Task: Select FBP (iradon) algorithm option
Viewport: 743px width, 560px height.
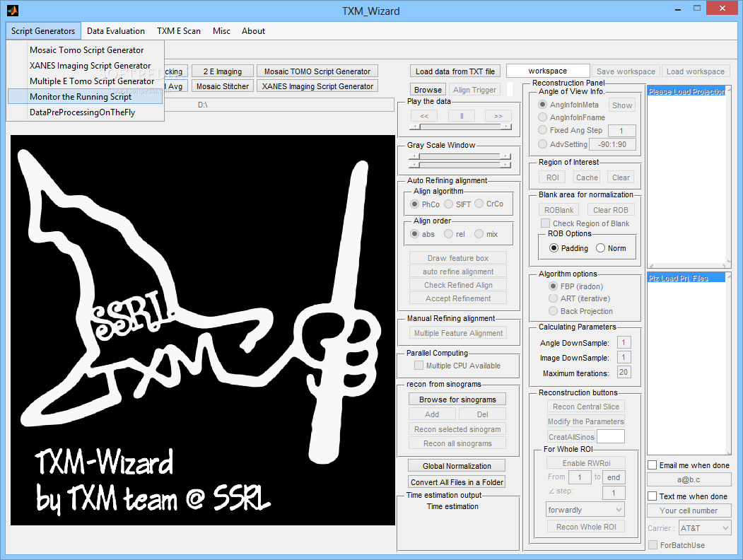Action: tap(553, 286)
